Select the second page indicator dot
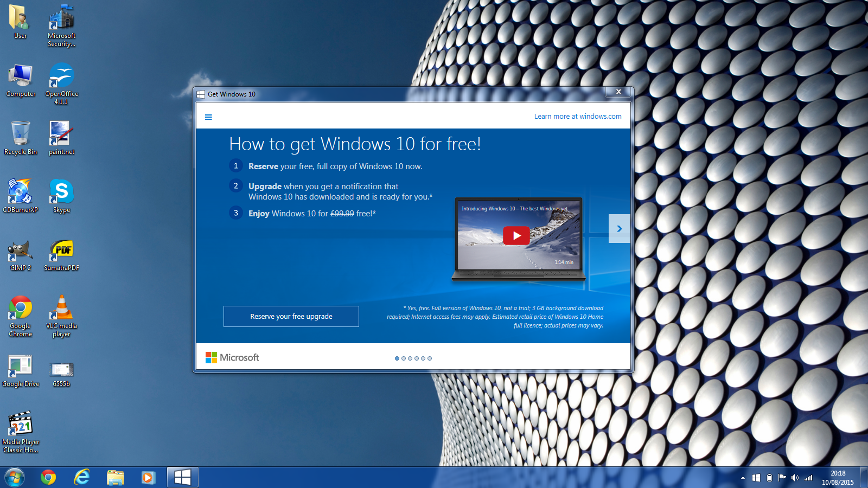Viewport: 868px width, 488px height. (404, 358)
